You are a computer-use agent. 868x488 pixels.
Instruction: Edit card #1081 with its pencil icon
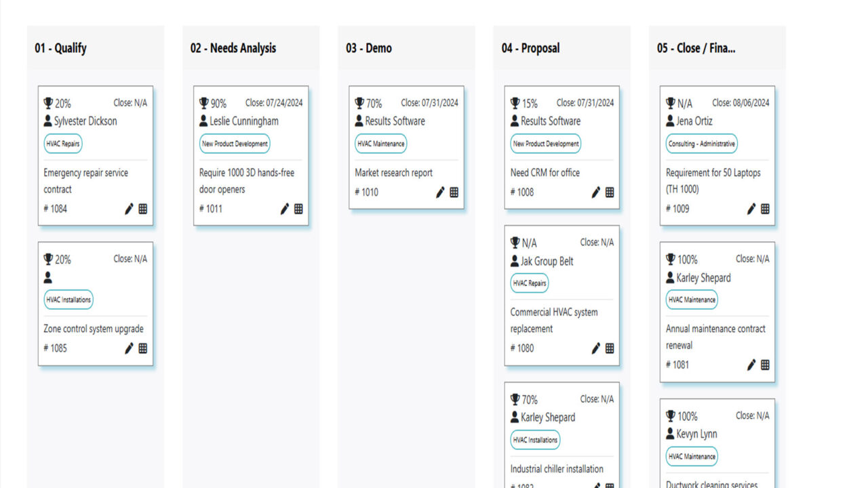coord(751,365)
